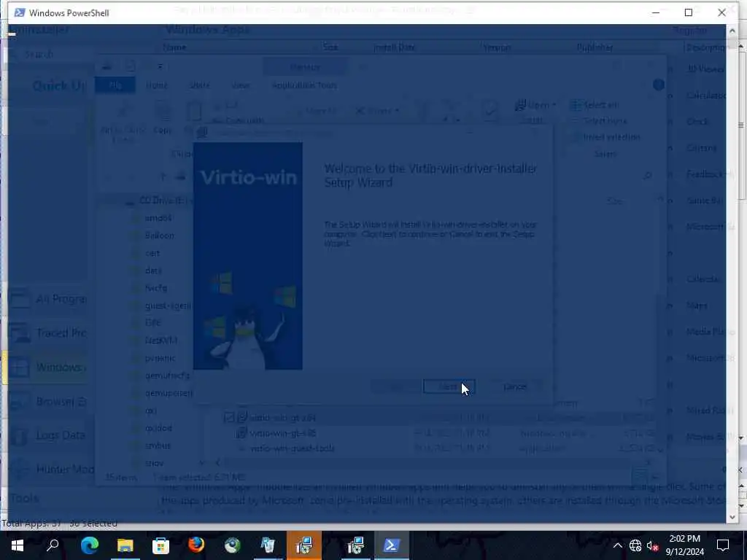Open the muted volume tray icon
The image size is (747, 560).
(653, 545)
